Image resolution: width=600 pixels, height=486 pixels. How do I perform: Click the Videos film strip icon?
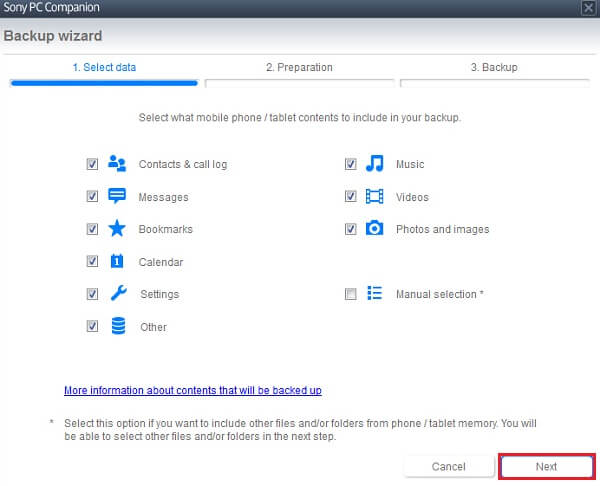(374, 197)
